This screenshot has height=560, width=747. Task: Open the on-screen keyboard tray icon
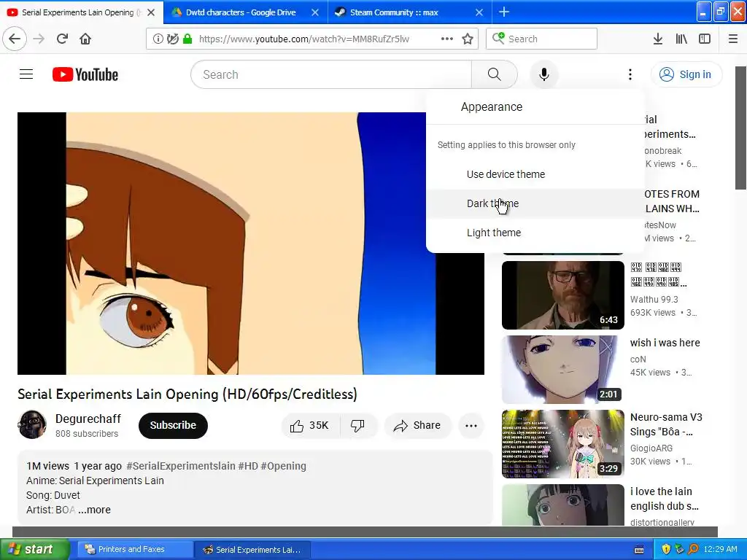point(639,550)
